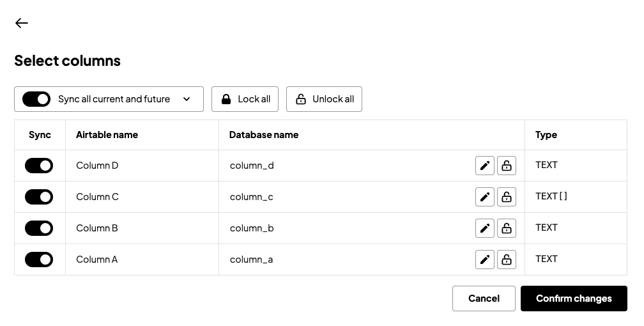Click the Unlock all button

[324, 99]
